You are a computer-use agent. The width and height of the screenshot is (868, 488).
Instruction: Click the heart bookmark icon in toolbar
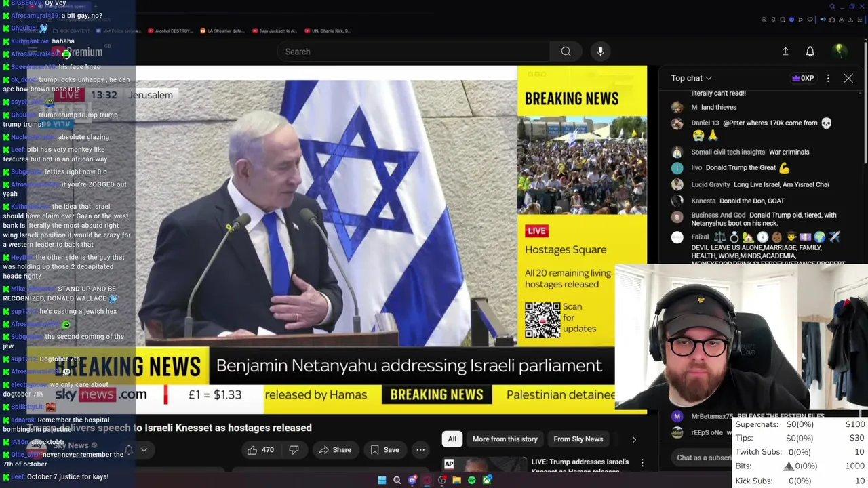pos(810,20)
